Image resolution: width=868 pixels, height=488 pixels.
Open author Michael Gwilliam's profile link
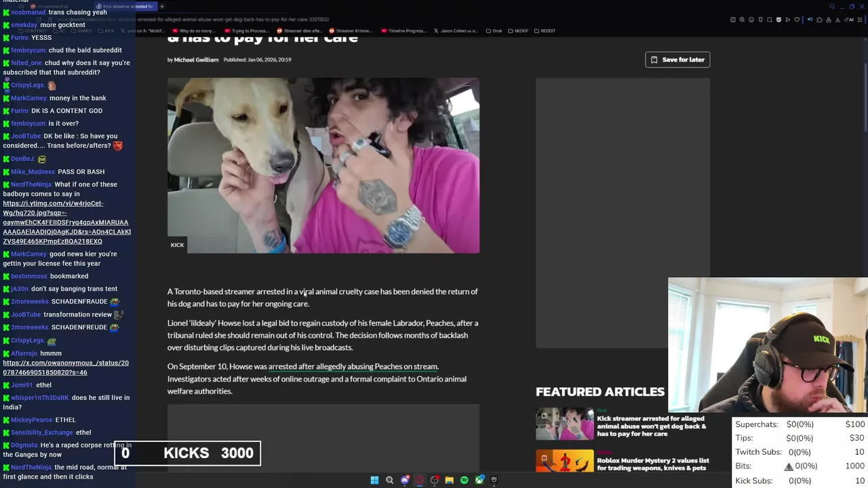[x=196, y=60]
